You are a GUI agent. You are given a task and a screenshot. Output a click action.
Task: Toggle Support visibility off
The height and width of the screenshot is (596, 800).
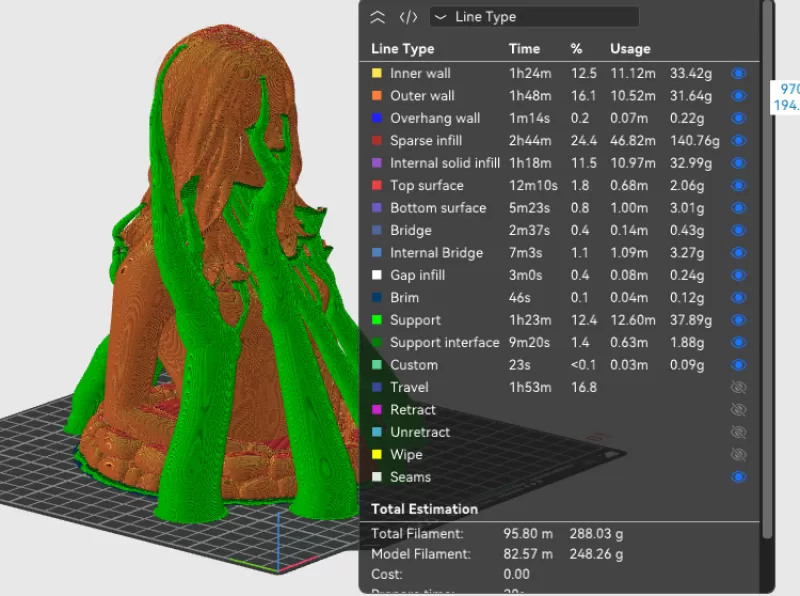coord(738,320)
